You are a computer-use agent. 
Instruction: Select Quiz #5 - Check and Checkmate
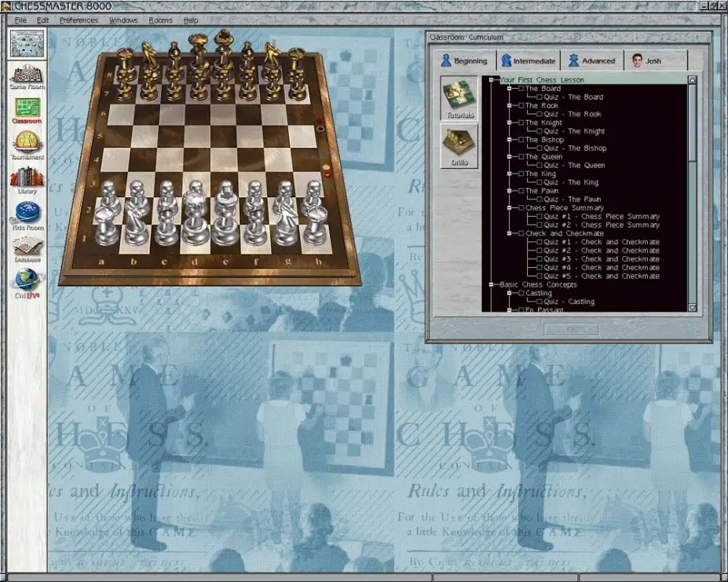pyautogui.click(x=602, y=276)
